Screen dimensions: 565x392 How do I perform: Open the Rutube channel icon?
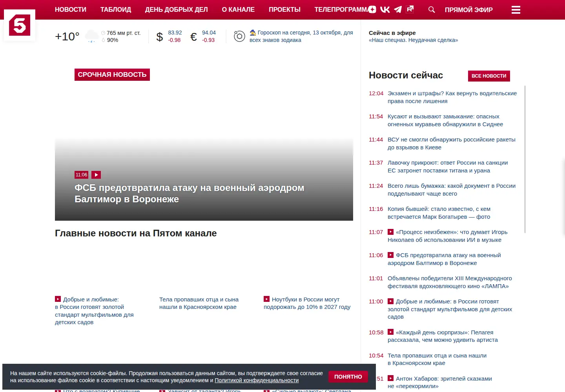coord(410,9)
